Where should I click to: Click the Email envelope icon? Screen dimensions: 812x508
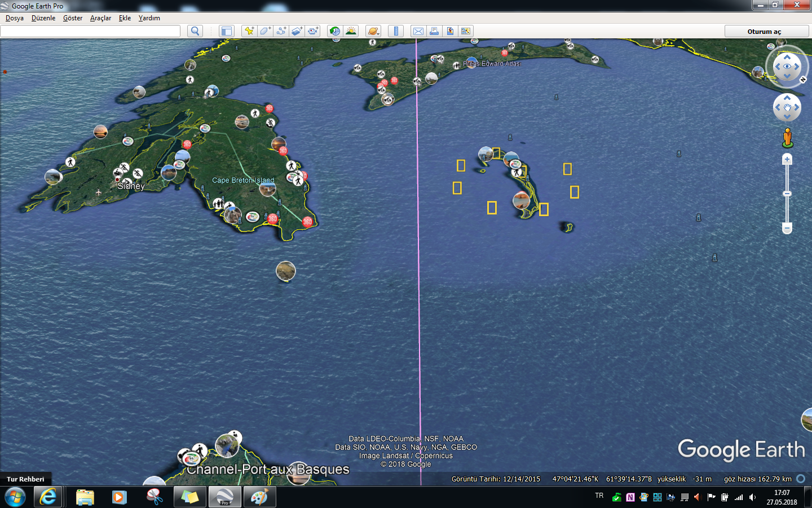pos(418,31)
